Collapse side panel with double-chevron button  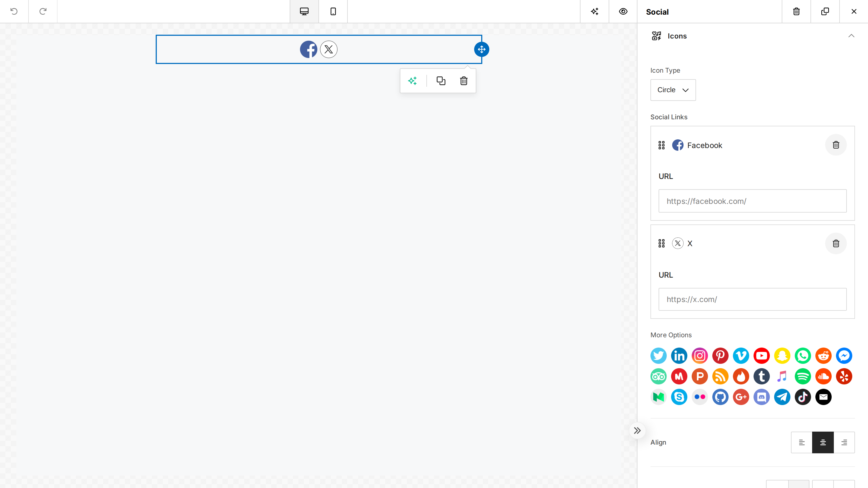tap(637, 431)
